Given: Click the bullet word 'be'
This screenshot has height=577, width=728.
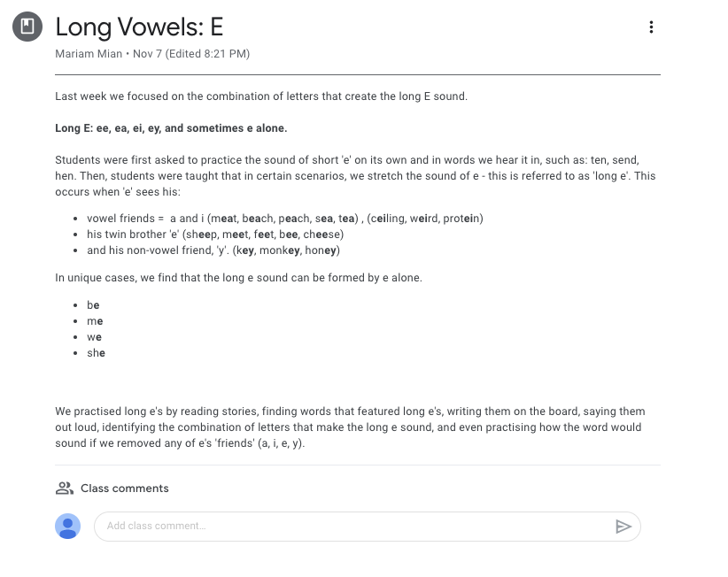Looking at the screenshot, I should tap(93, 305).
